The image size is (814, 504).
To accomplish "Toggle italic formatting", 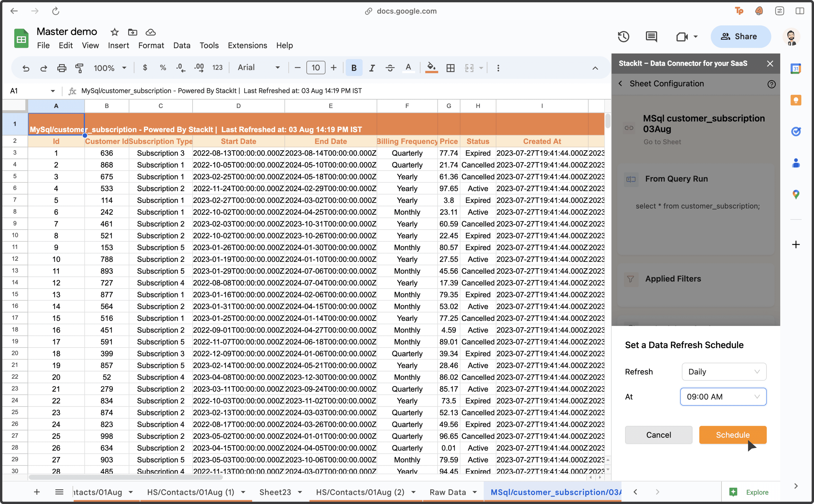I will 372,68.
